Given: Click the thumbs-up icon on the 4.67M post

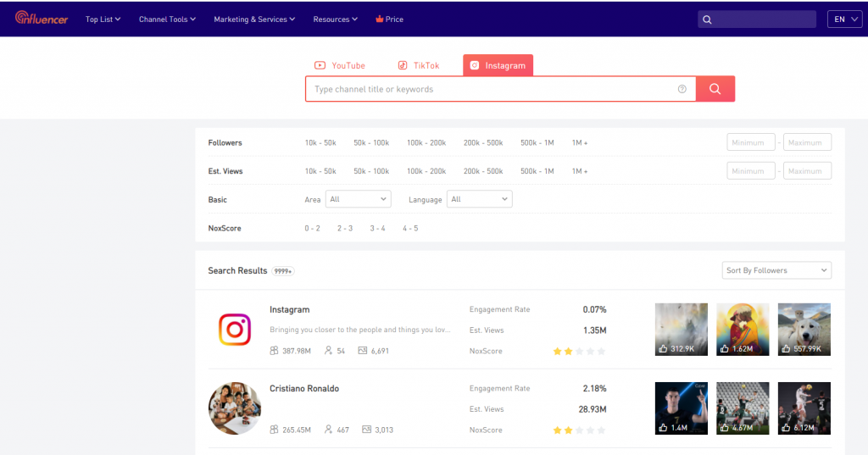Looking at the screenshot, I should tap(725, 428).
